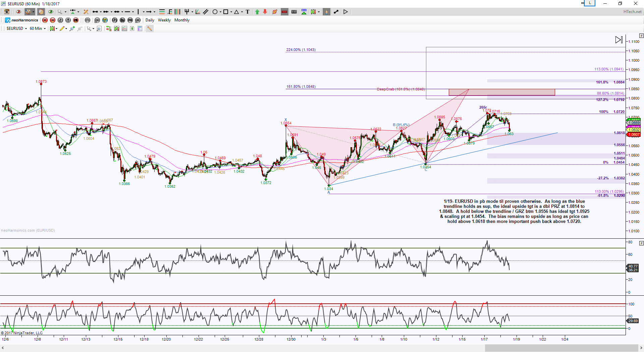Viewport: 644px width, 352px height.
Task: Click the red down arrow marker tool
Action: pos(265,12)
